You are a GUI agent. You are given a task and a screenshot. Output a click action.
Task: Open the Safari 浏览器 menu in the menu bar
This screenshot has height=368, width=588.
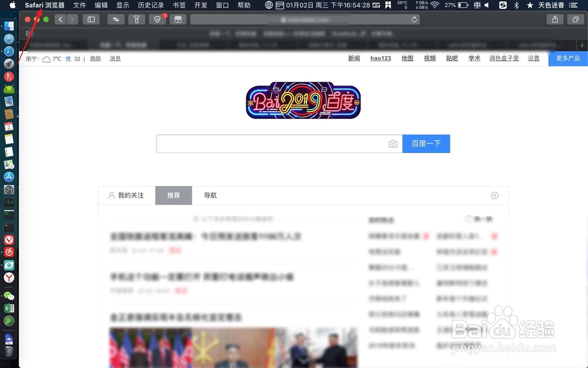pos(45,5)
